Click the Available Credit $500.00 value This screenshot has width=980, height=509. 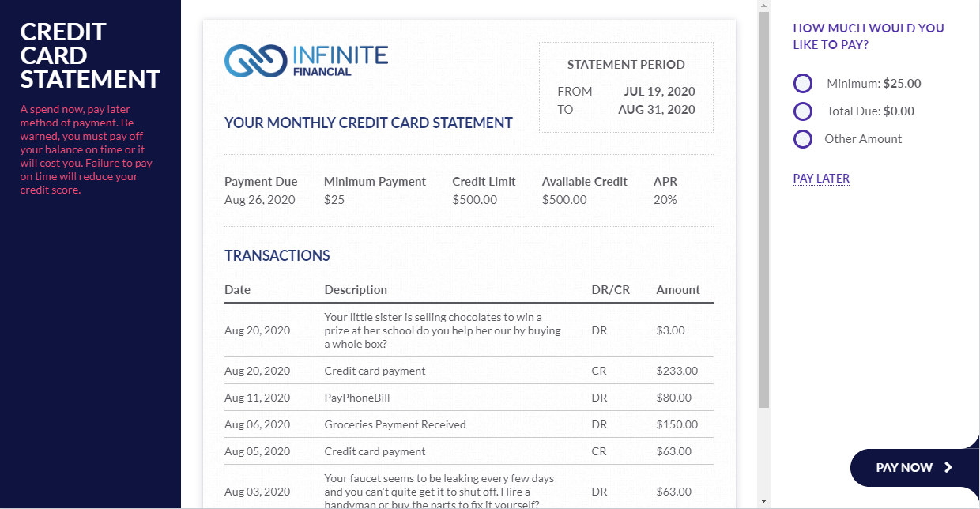[564, 200]
